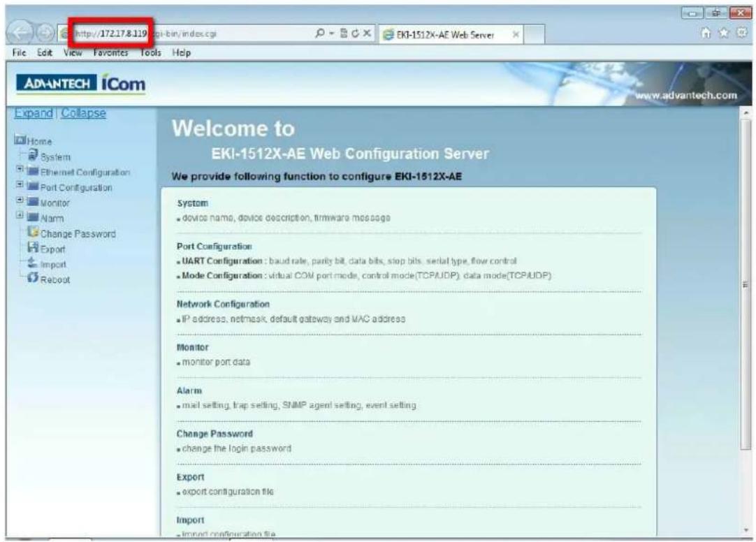Open the browser Tools gear icon
This screenshot has width=756, height=542.
pos(742,33)
